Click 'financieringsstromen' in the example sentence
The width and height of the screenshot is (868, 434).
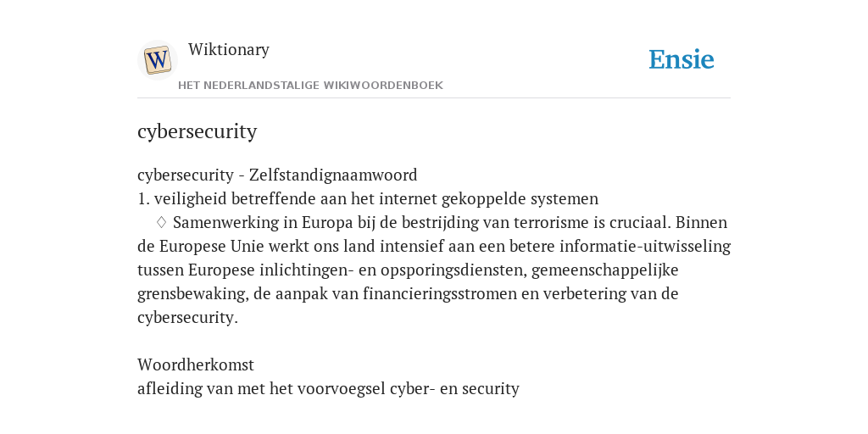(440, 293)
